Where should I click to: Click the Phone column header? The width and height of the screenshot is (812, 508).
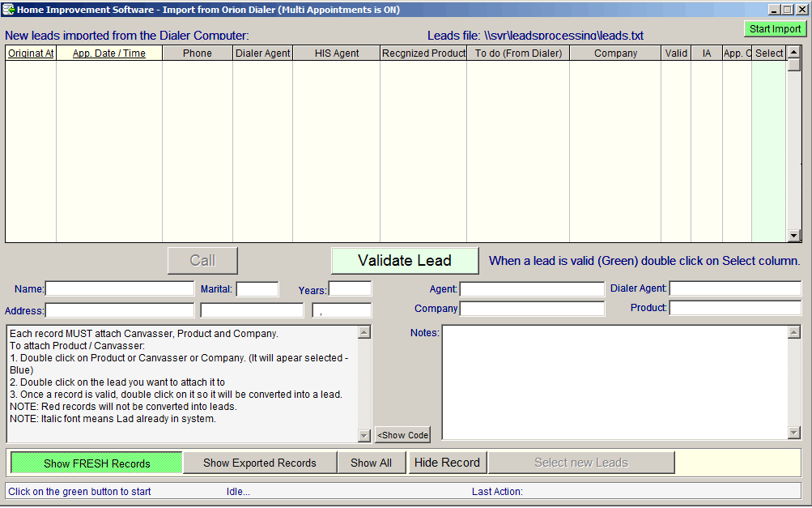pos(198,53)
